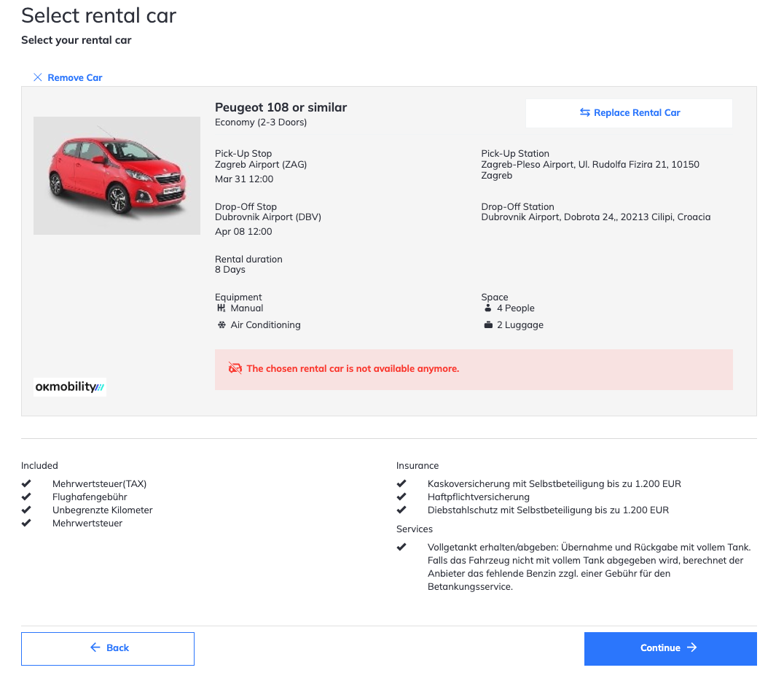This screenshot has height=681, width=784.
Task: Click the Continue button
Action: [x=670, y=648]
